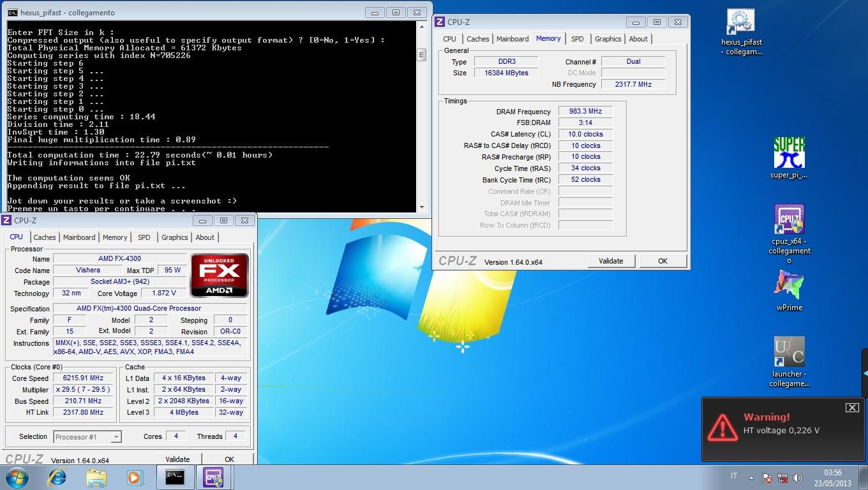Click Core Speed value 6215.91 MHz
868x490 pixels.
click(x=83, y=378)
